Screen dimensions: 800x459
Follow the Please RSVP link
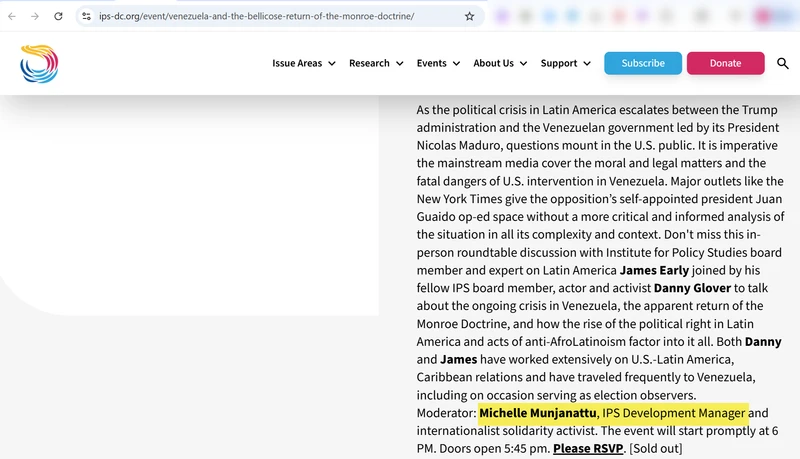(x=587, y=449)
